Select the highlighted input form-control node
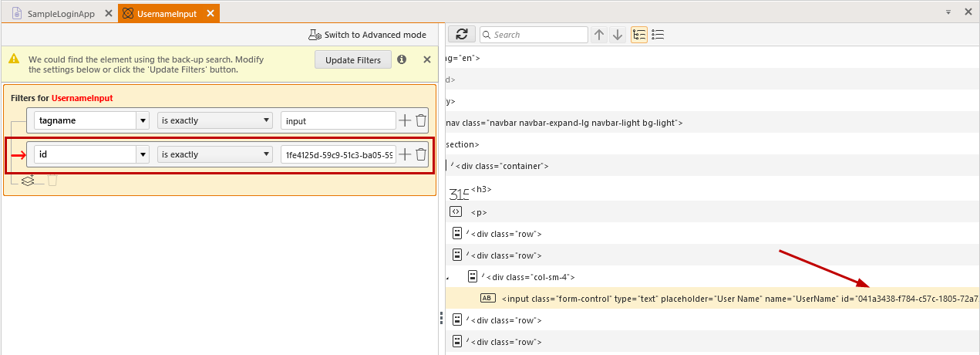This screenshot has width=980, height=355. tap(712, 299)
